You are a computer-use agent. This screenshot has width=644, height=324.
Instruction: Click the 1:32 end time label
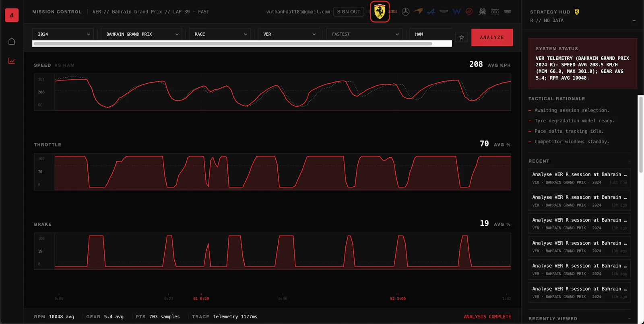[x=507, y=299]
